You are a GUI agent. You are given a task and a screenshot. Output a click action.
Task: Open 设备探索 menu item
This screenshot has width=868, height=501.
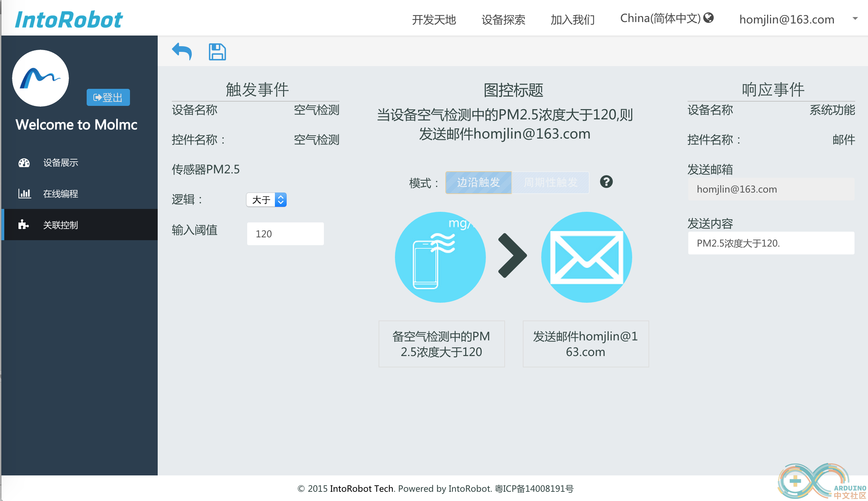503,20
